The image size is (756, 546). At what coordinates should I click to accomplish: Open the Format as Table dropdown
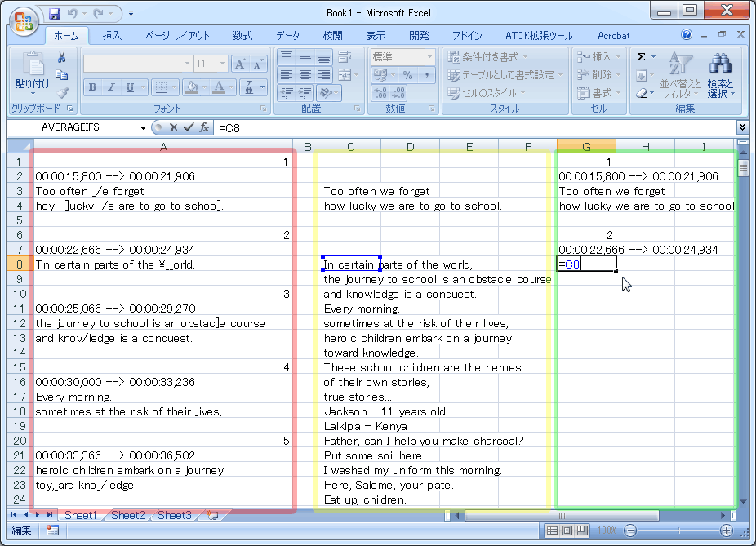505,75
